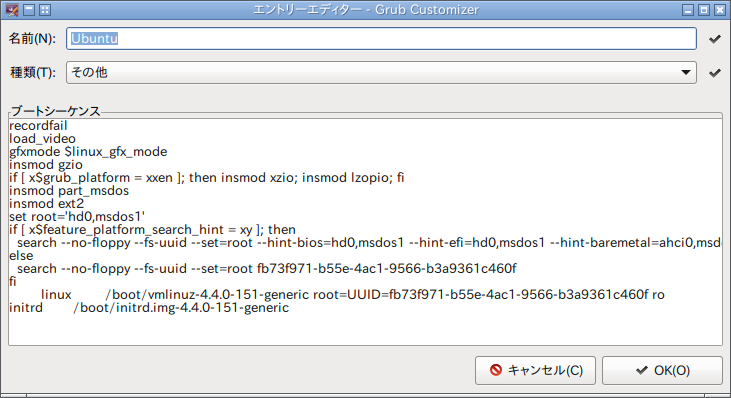This screenshot has height=398, width=731.
Task: Close the entry editor window
Action: 720,10
